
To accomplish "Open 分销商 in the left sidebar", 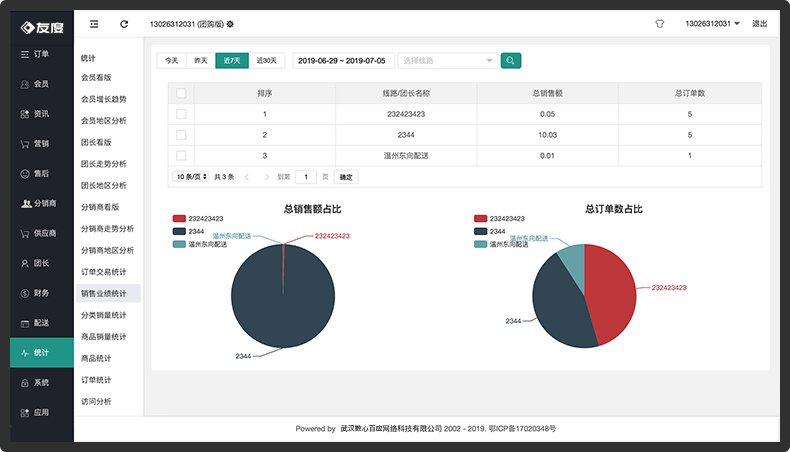I will click(42, 204).
